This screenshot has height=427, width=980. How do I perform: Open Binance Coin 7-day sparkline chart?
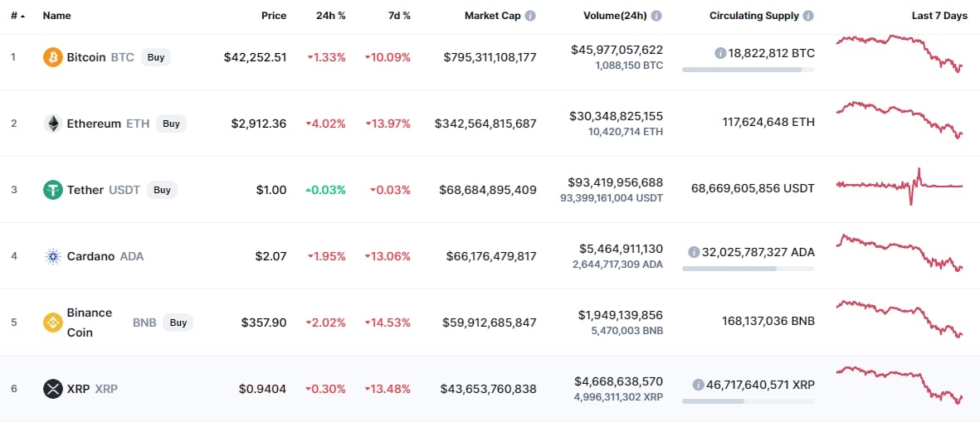coord(900,319)
